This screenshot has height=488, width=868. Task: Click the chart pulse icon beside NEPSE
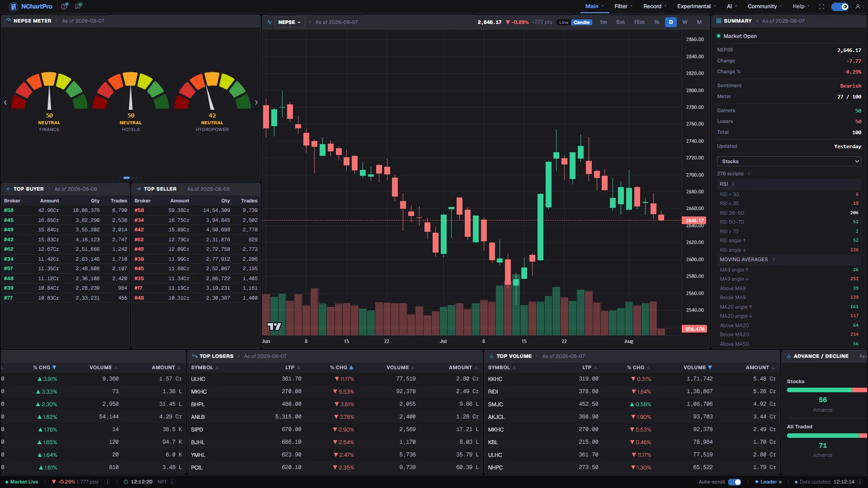tap(269, 22)
